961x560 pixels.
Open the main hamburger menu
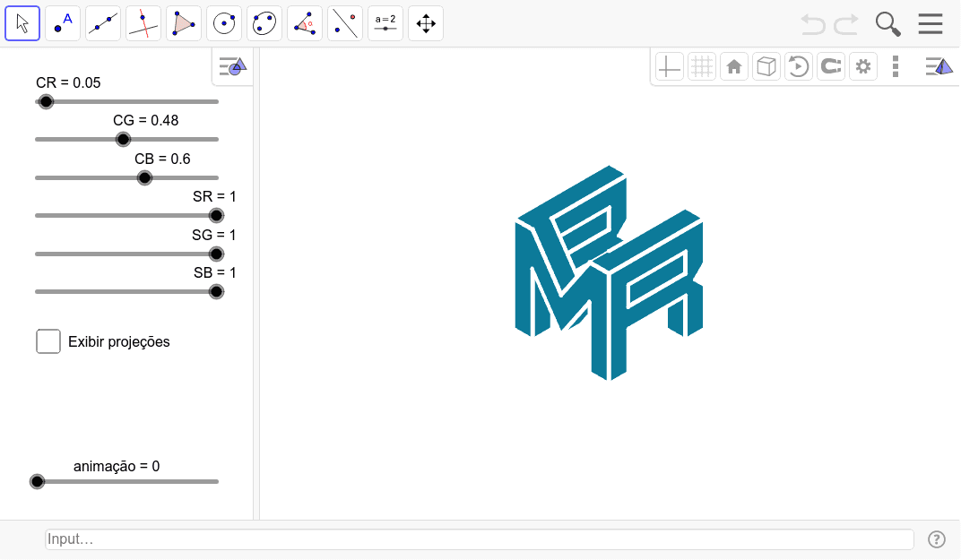pos(931,24)
